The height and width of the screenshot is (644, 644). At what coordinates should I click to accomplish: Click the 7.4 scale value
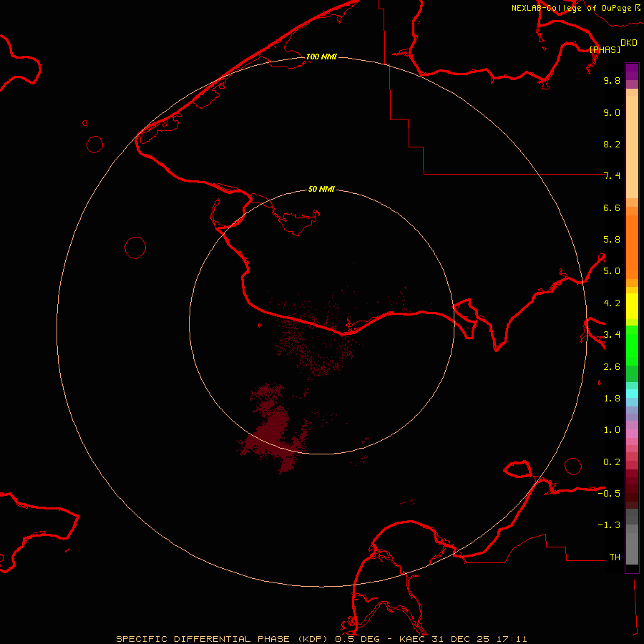pyautogui.click(x=612, y=176)
